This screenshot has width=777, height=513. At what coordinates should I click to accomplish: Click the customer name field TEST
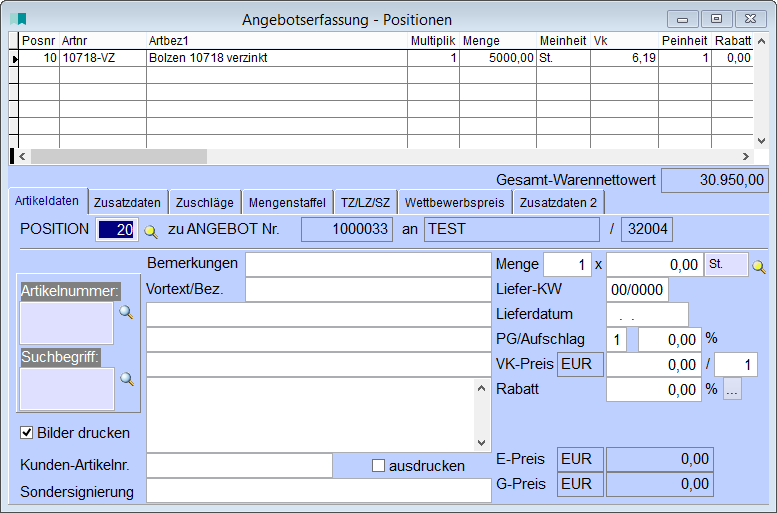[512, 229]
